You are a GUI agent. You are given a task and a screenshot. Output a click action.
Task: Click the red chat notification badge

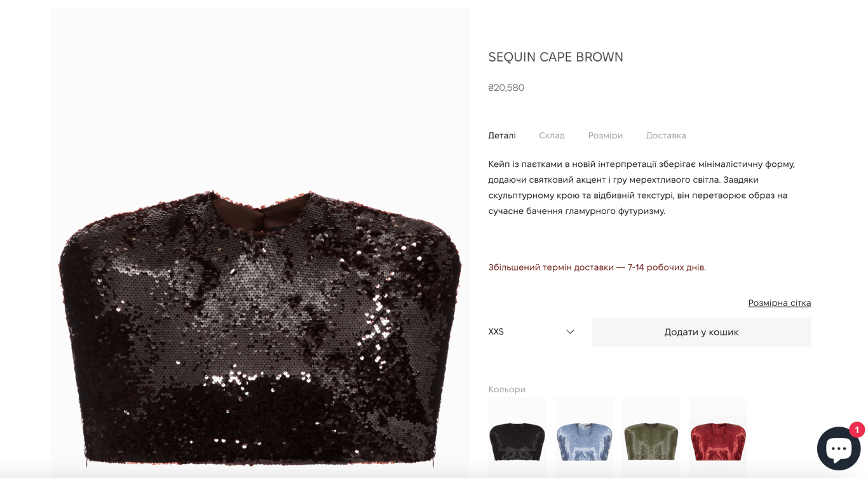tap(857, 430)
